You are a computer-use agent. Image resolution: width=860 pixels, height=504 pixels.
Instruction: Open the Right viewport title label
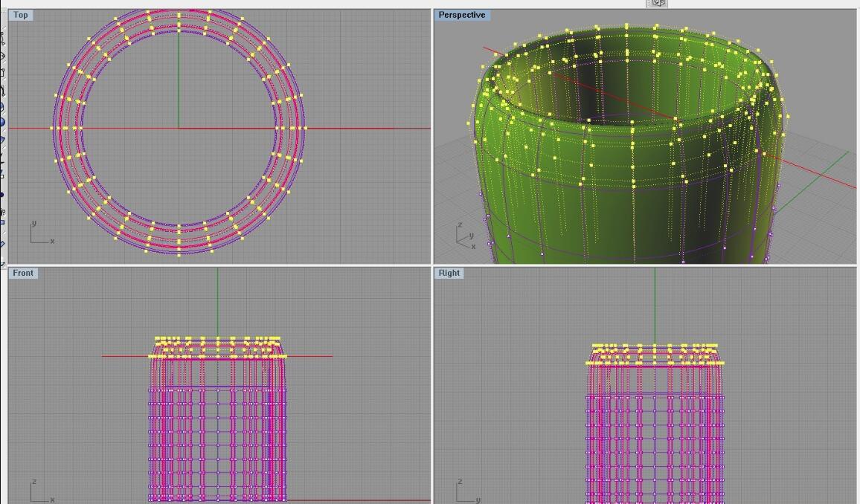[x=449, y=273]
